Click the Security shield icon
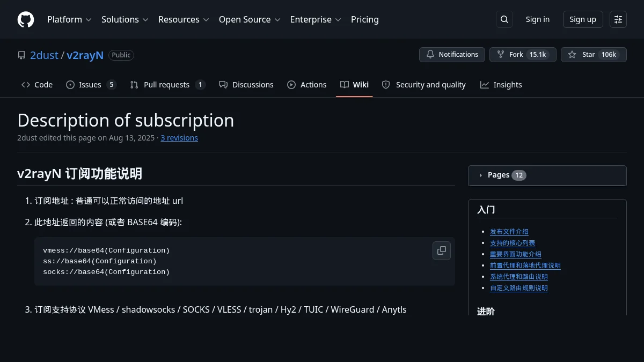 pos(386,85)
